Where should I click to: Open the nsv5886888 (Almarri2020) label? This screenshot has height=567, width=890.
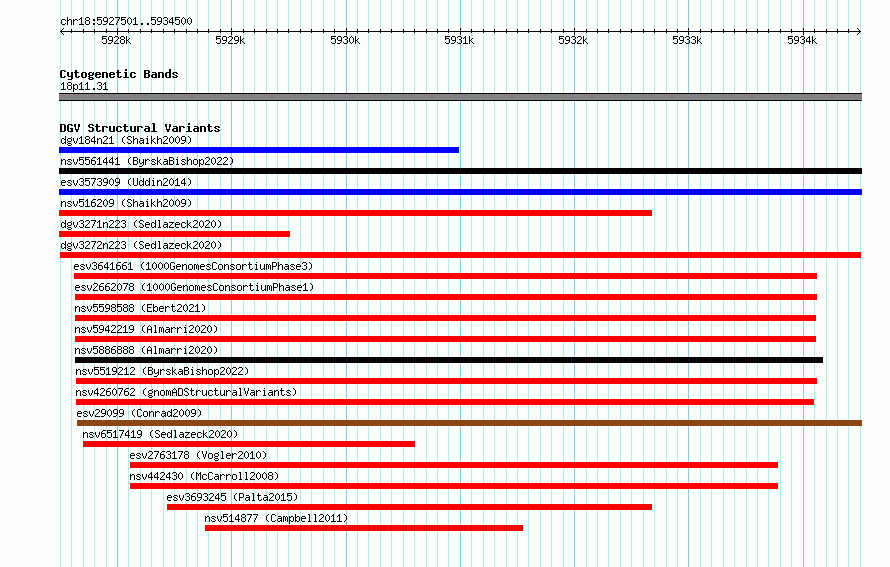pos(146,350)
